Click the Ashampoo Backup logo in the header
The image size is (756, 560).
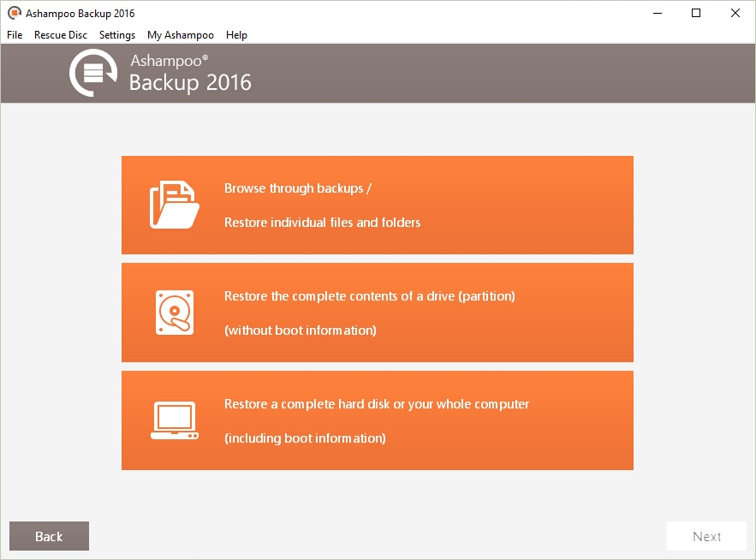point(93,73)
